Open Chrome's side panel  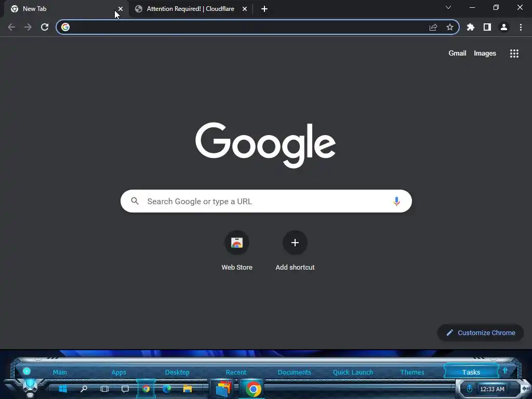coord(487,27)
